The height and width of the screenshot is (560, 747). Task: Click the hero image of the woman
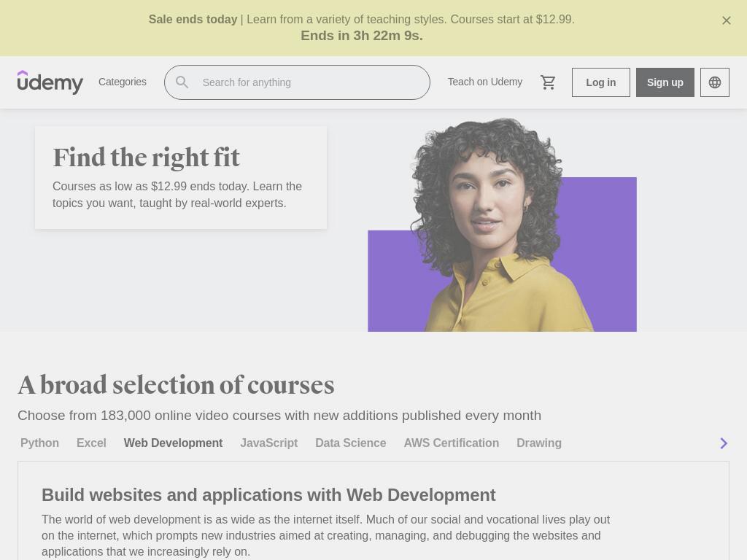click(502, 225)
